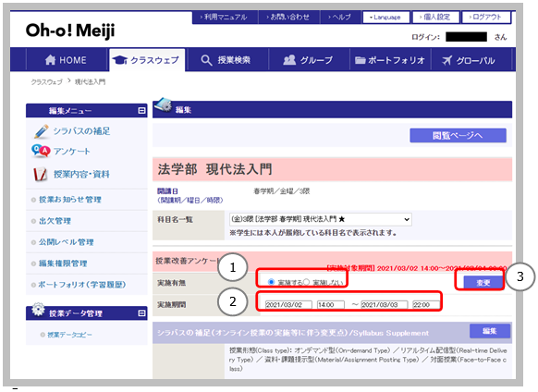This screenshot has height=392, width=538.
Task: Click the 変更 button
Action: pos(483,283)
